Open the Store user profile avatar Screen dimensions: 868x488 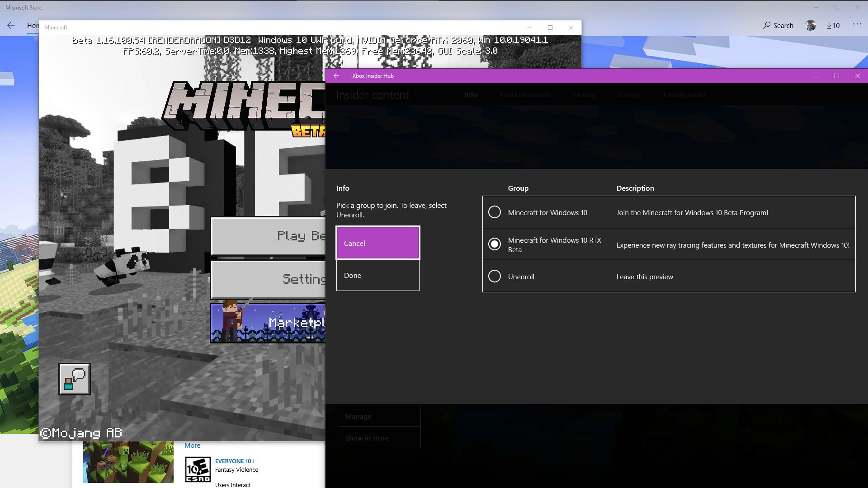pos(811,26)
